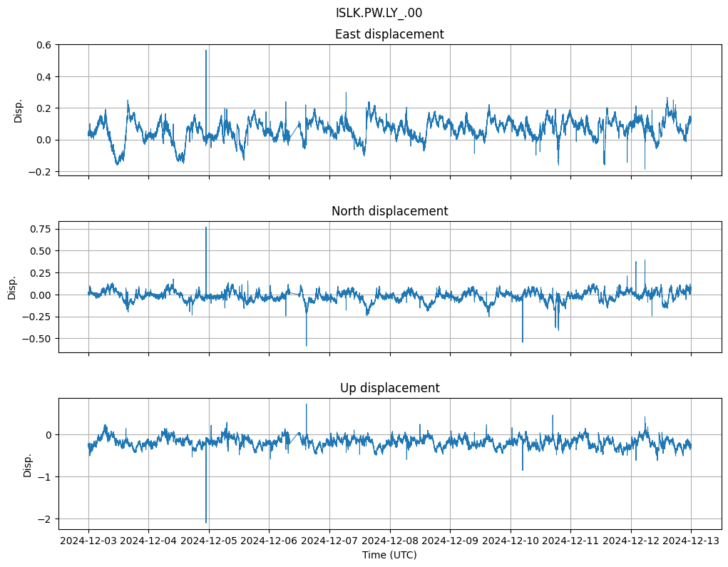Click the bottom of Up displacement's deepest spike
This screenshot has width=728, height=567.
coord(206,523)
